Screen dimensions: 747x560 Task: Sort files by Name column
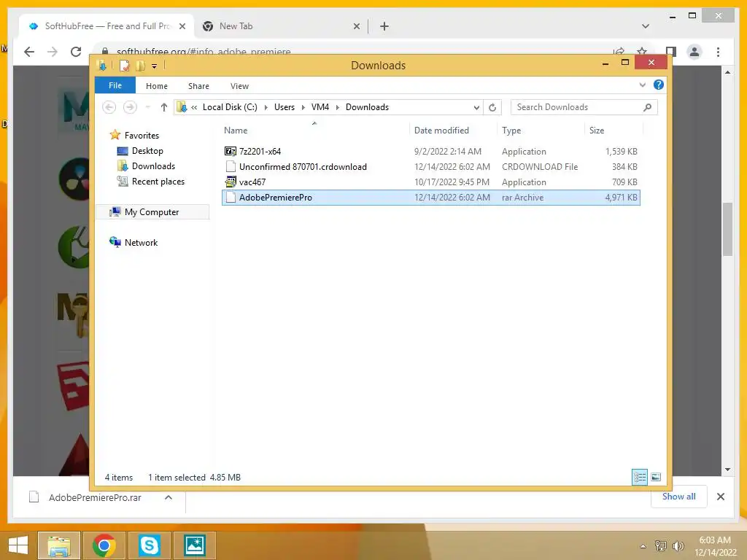pos(236,131)
